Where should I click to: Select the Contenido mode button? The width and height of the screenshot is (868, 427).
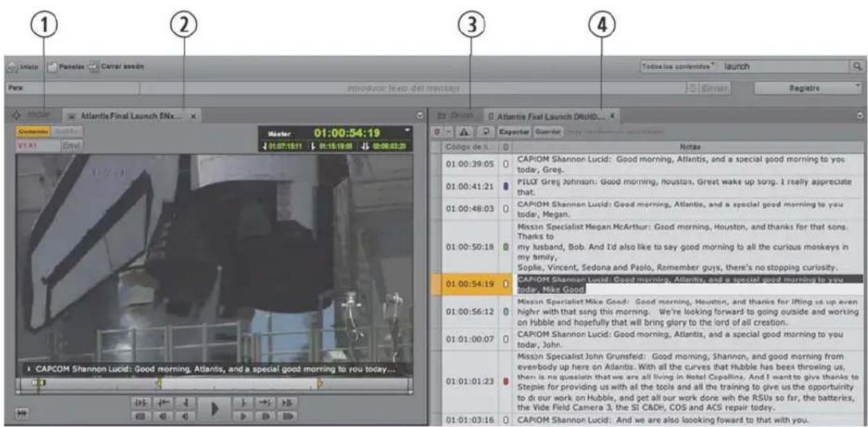[x=32, y=131]
